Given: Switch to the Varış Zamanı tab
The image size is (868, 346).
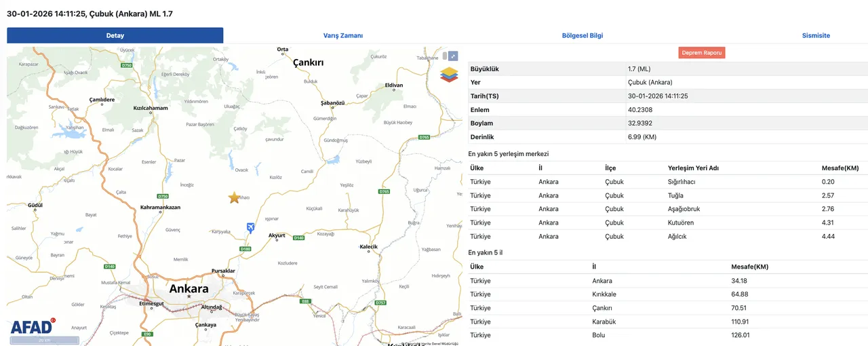Looking at the screenshot, I should pyautogui.click(x=343, y=35).
